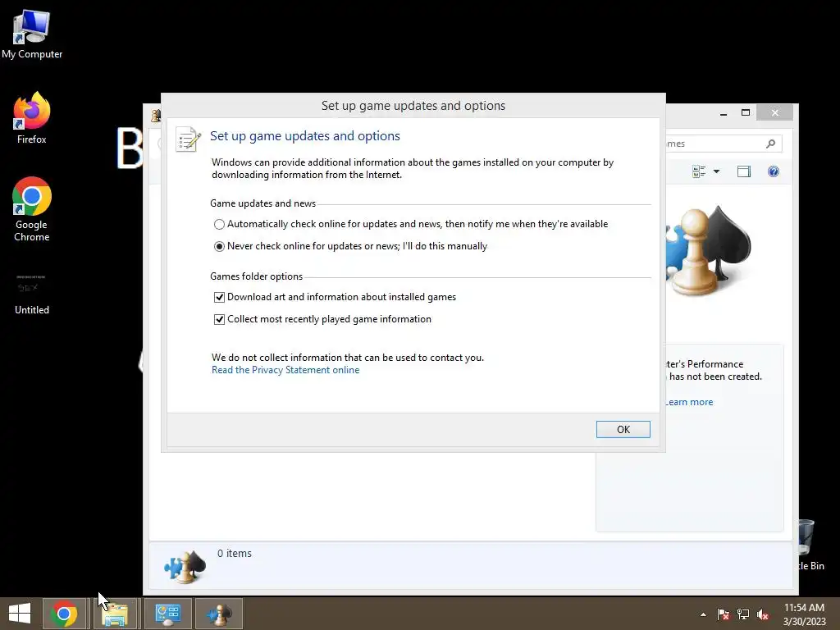Screen dimensions: 840x630
Task: Minimize the Games window
Action: tap(724, 113)
